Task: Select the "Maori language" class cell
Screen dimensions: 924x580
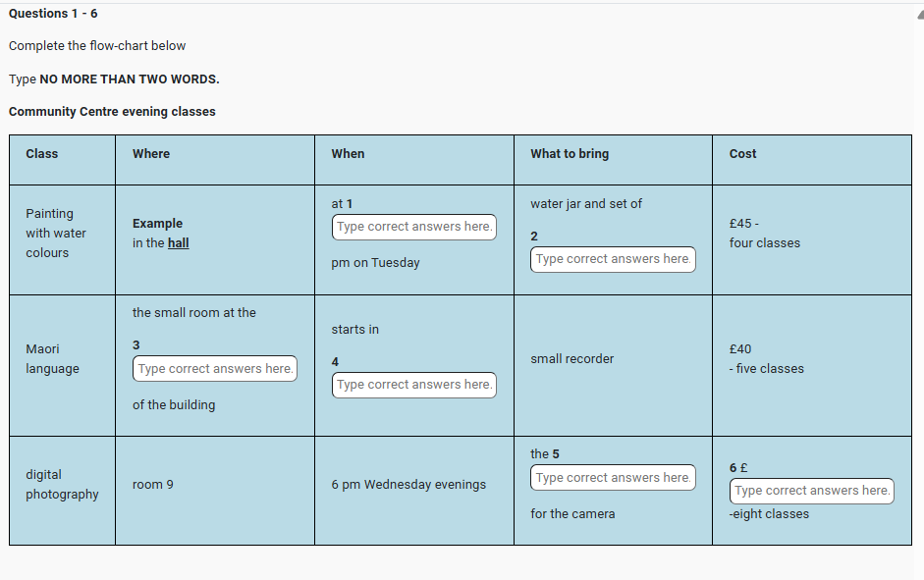Action: click(x=52, y=359)
